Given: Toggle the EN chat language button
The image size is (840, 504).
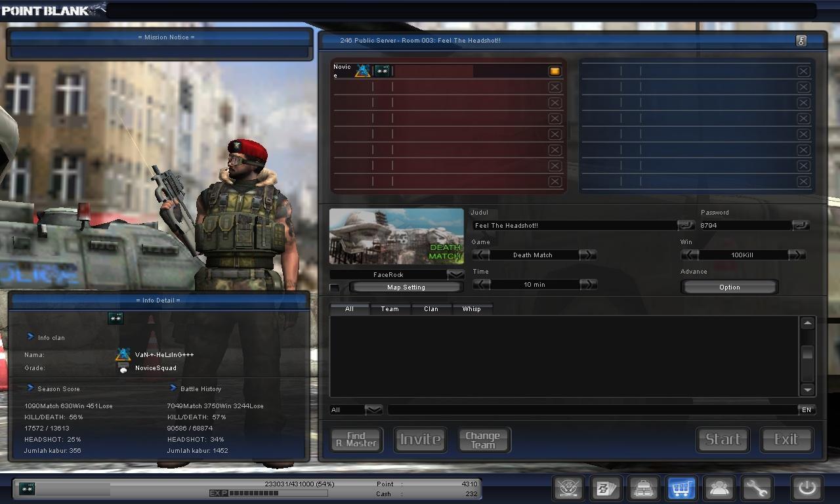Looking at the screenshot, I should pyautogui.click(x=807, y=409).
